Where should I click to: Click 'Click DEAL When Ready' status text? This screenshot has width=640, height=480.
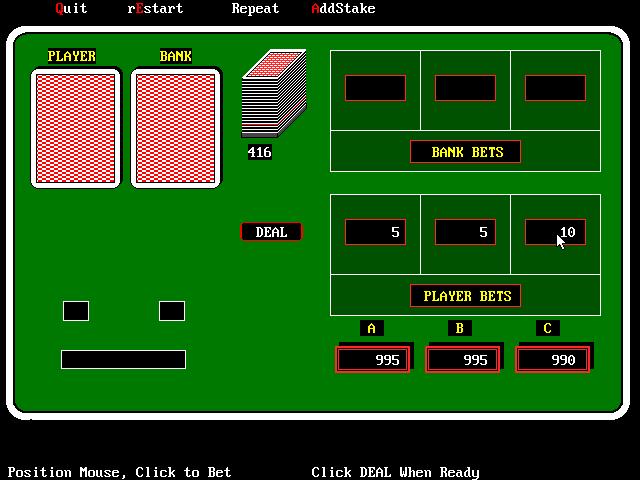[x=395, y=472]
